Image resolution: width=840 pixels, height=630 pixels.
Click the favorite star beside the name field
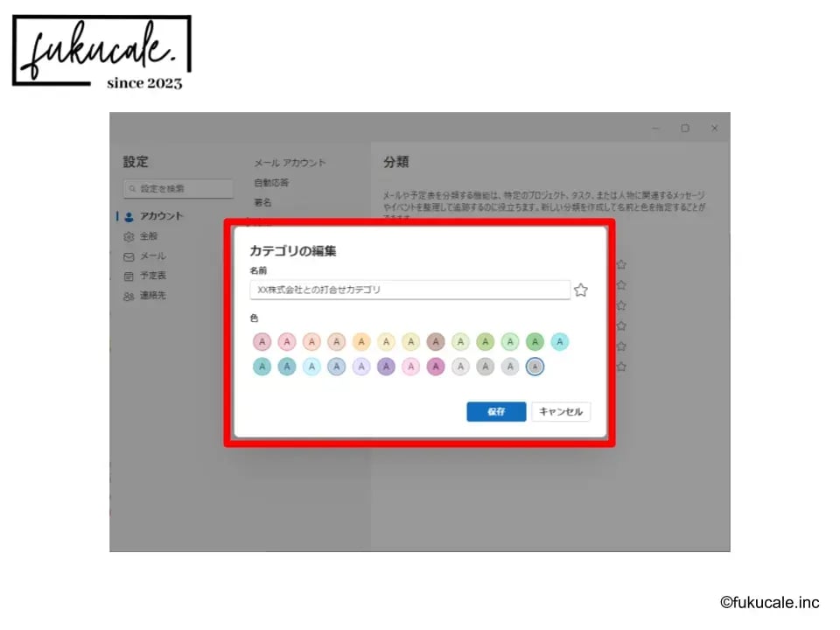tap(581, 290)
